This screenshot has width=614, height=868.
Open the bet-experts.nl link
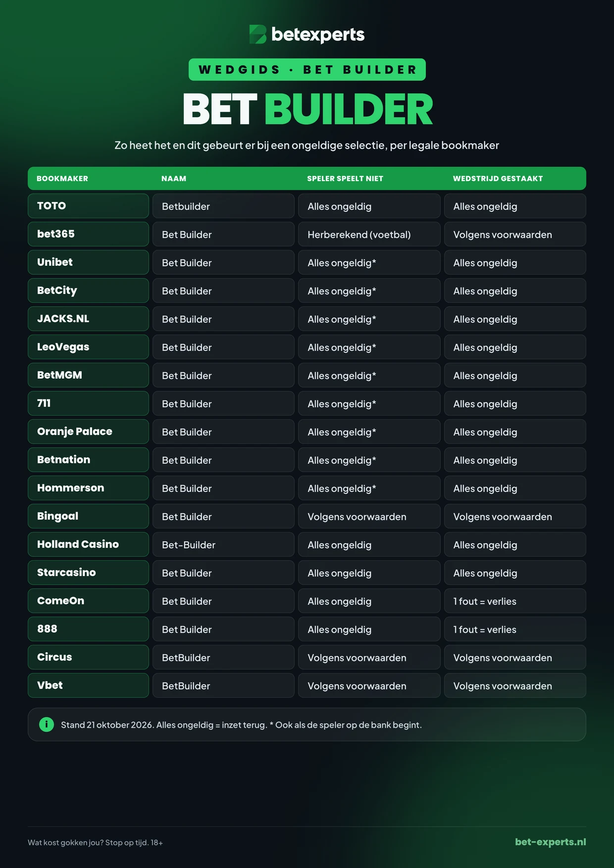coord(550,842)
